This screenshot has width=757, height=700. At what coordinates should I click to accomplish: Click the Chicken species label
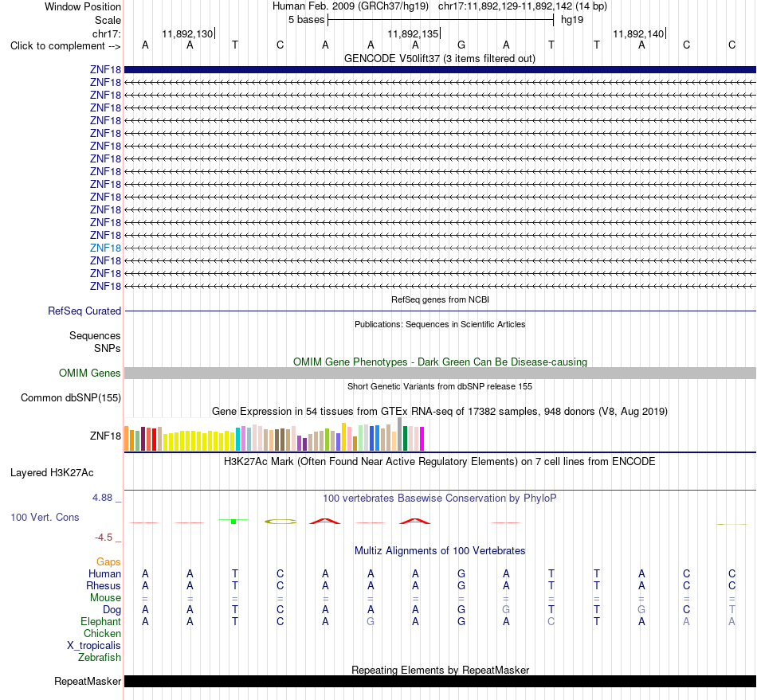pos(102,633)
